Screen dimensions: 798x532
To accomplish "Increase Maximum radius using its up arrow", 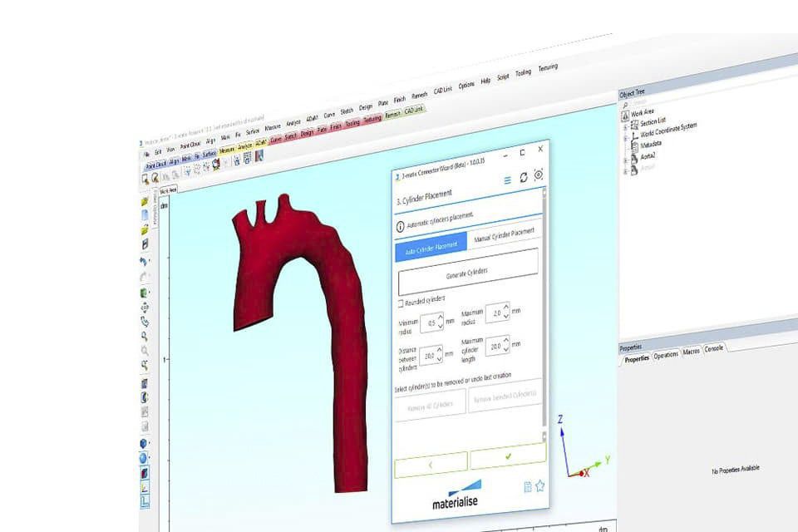I will click(506, 308).
